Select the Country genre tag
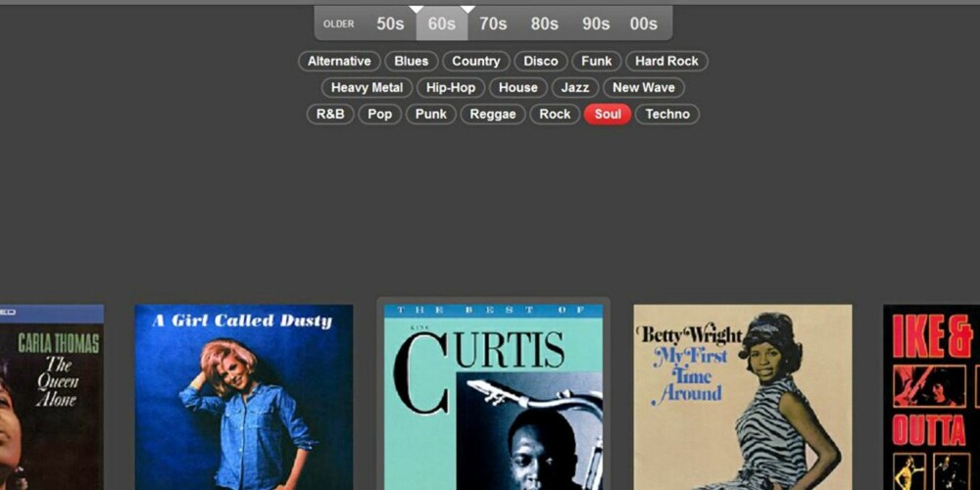Image resolution: width=980 pixels, height=490 pixels. pos(476,61)
